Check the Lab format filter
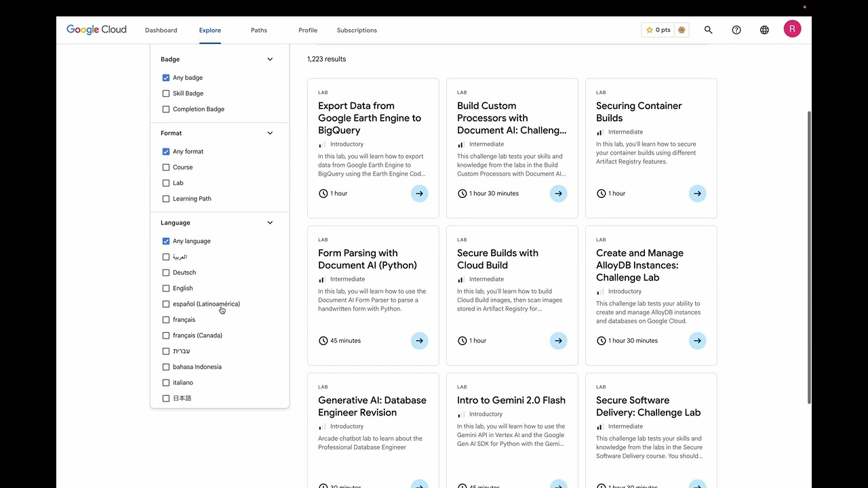This screenshot has width=868, height=488. [x=165, y=183]
